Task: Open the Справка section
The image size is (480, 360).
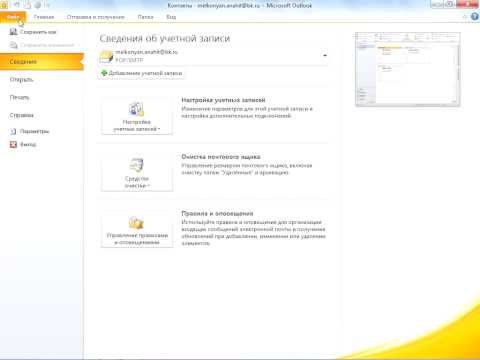Action: coord(21,115)
